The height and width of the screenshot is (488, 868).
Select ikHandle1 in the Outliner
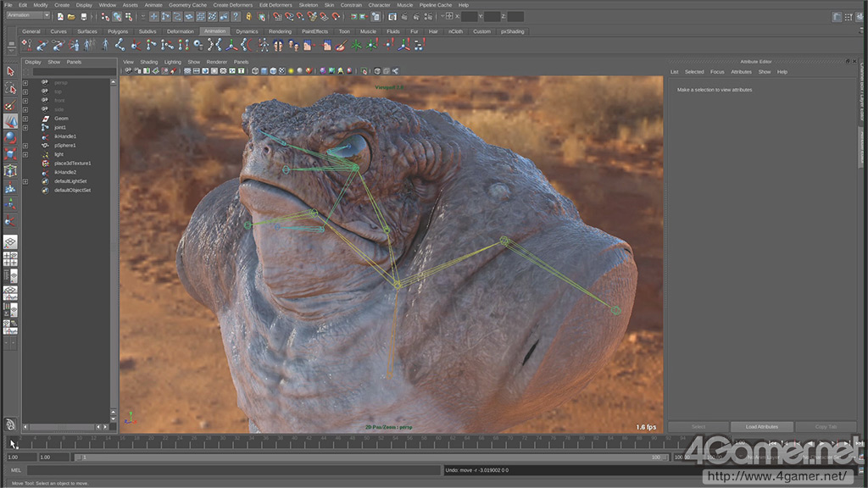pyautogui.click(x=65, y=136)
